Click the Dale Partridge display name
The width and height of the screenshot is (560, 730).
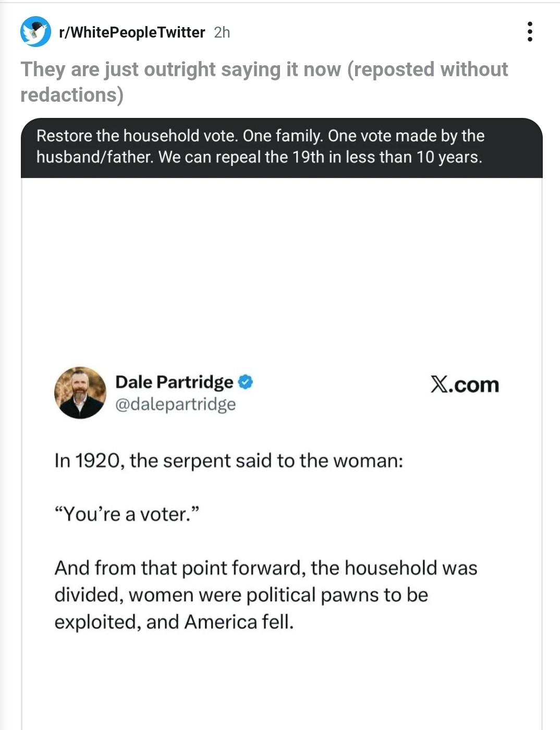click(x=174, y=382)
